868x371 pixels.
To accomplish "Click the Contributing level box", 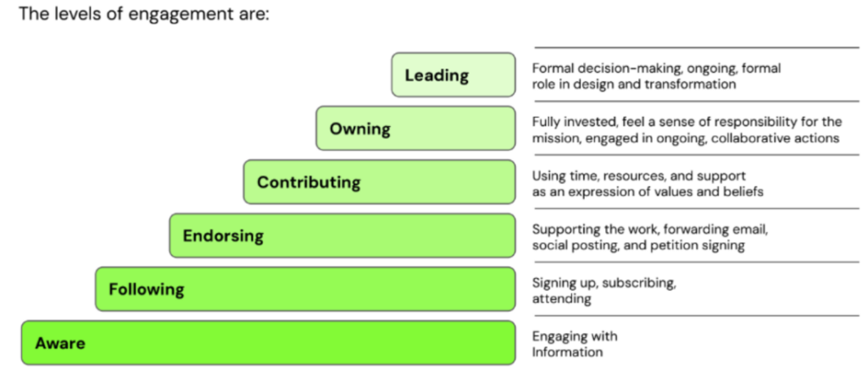I will click(x=379, y=182).
